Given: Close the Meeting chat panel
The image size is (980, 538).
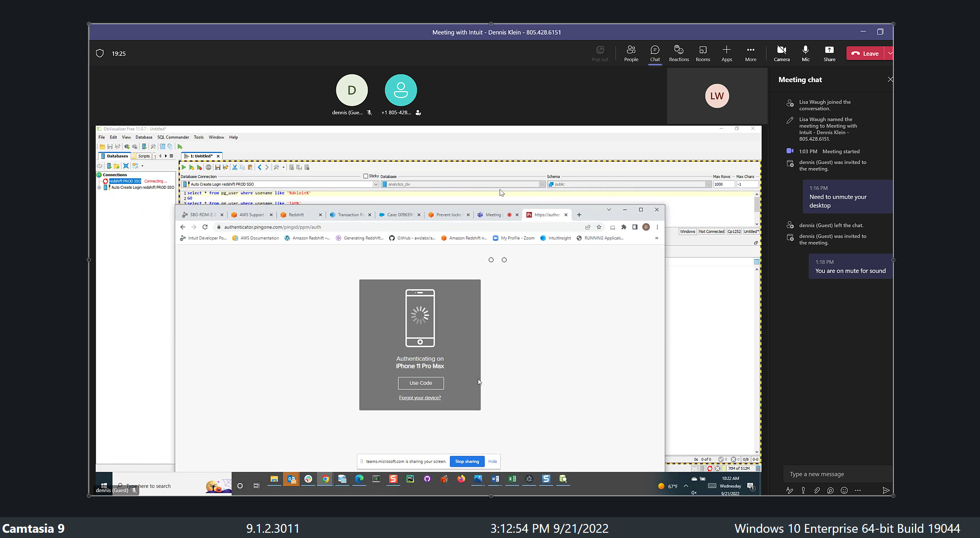Looking at the screenshot, I should coord(890,80).
